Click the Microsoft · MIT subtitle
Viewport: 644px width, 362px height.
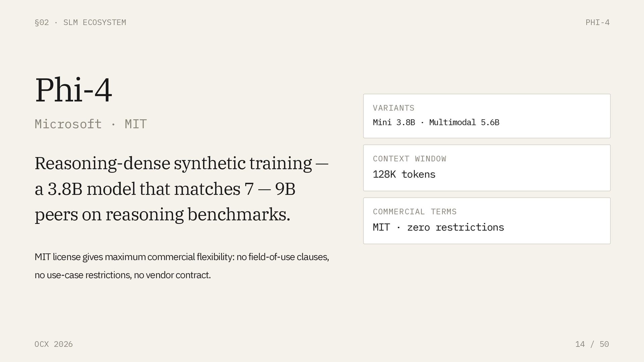(91, 124)
